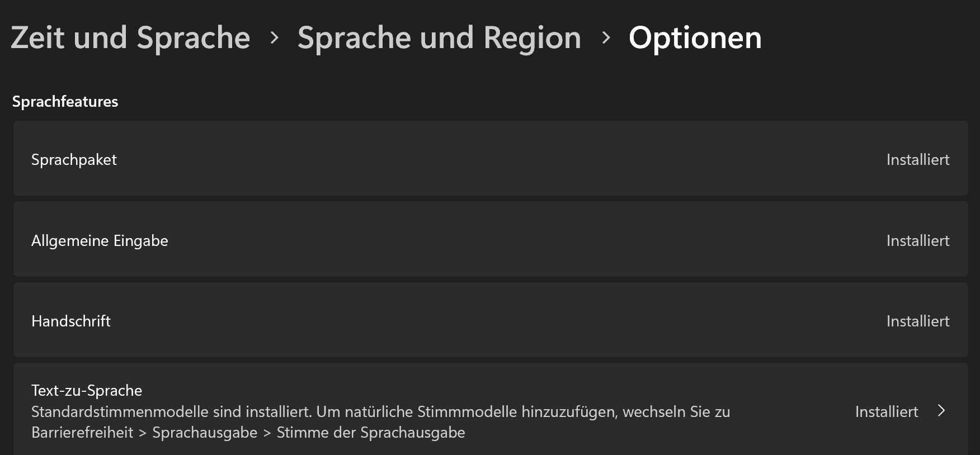Click Installiert status of Sprachpaket
The height and width of the screenshot is (455, 980).
pyautogui.click(x=917, y=160)
